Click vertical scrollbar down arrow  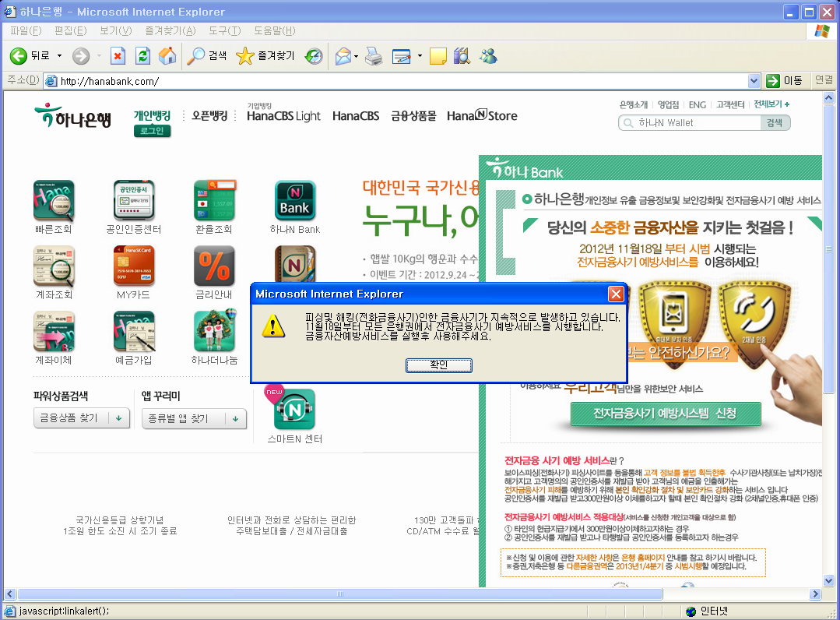tap(828, 580)
